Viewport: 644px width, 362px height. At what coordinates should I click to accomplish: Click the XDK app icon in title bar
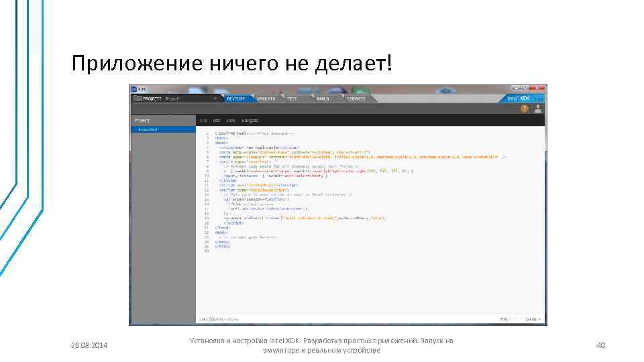coord(134,88)
